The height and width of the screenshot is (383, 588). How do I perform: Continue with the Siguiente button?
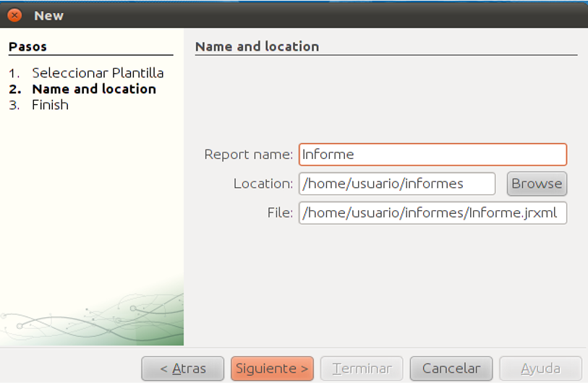coord(272,369)
